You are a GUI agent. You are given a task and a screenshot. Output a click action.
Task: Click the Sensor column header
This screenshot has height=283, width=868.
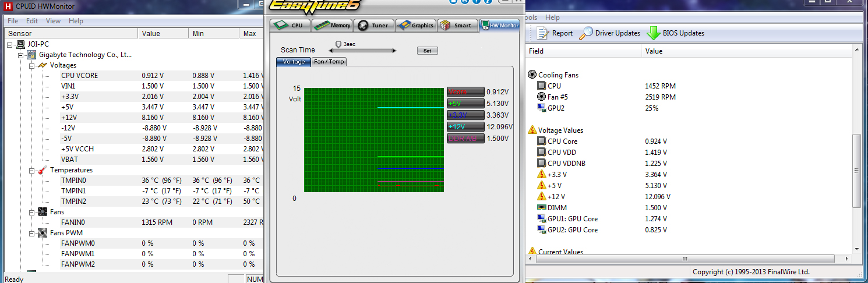[x=70, y=34]
